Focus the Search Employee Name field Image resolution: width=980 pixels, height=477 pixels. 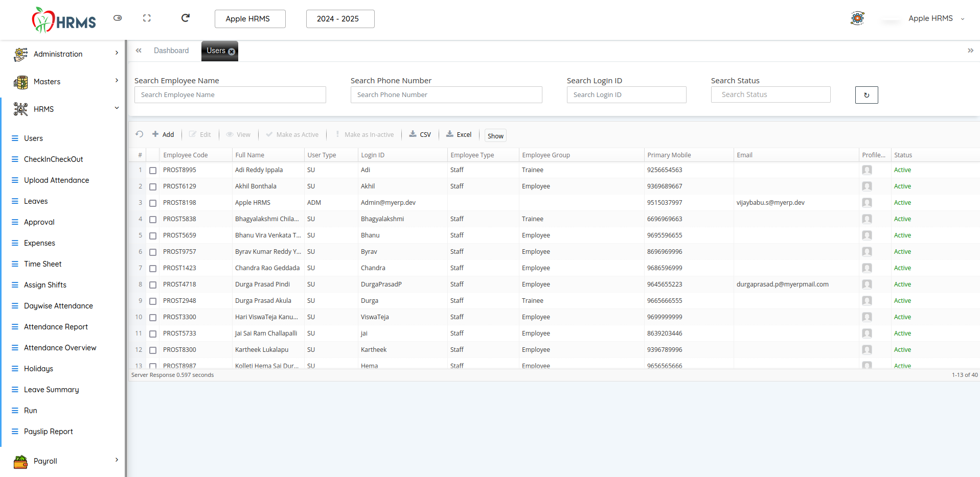click(x=230, y=95)
